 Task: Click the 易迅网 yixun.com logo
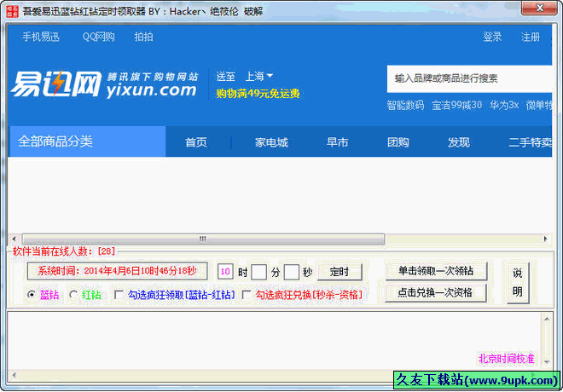coord(104,84)
